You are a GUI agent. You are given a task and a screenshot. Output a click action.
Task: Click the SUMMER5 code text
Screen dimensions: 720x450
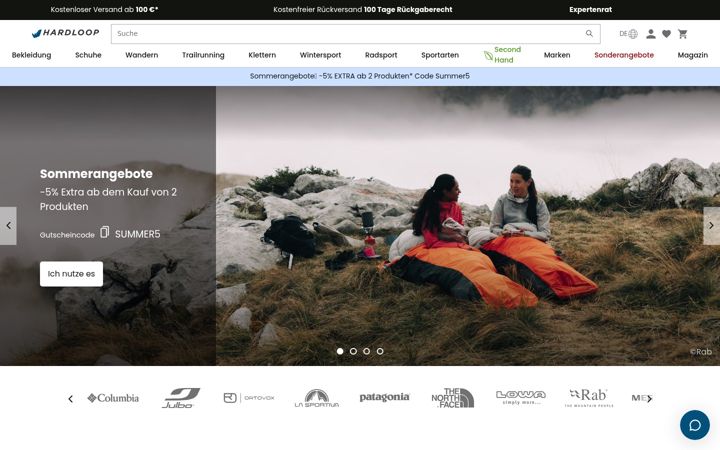pyautogui.click(x=137, y=234)
